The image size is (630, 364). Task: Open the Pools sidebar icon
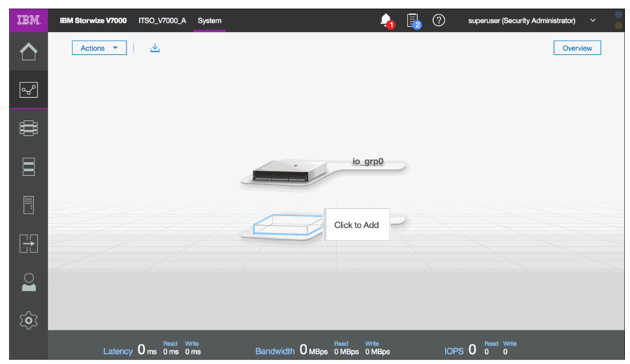point(28,128)
